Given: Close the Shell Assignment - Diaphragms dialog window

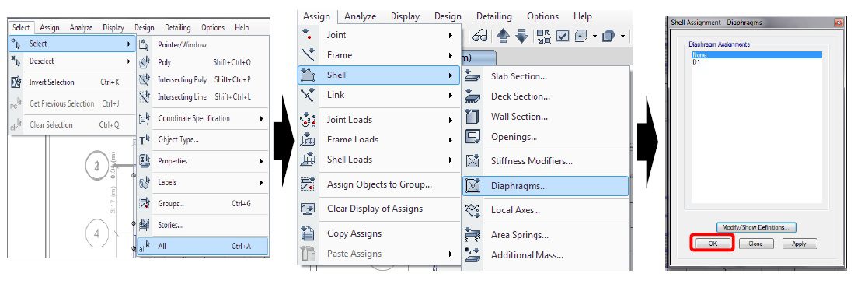Looking at the screenshot, I should (x=838, y=23).
